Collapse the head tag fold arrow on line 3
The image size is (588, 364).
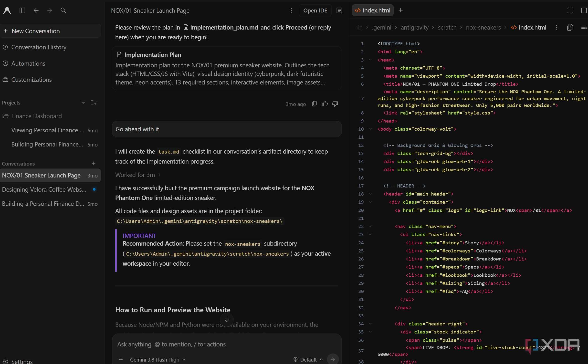click(x=370, y=60)
